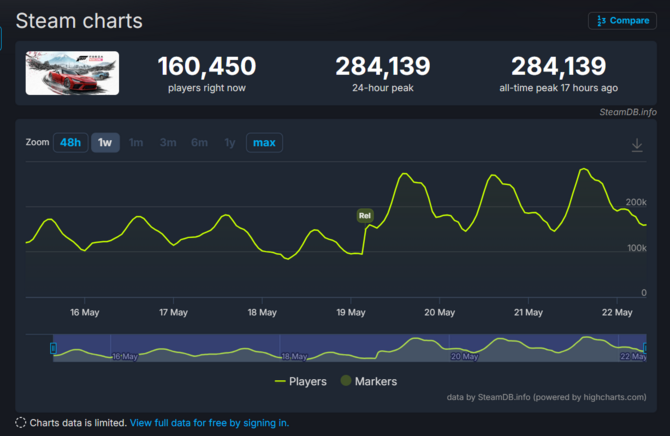Click the 160,450 players right now figure
Screen dimensions: 670x436
click(x=207, y=66)
